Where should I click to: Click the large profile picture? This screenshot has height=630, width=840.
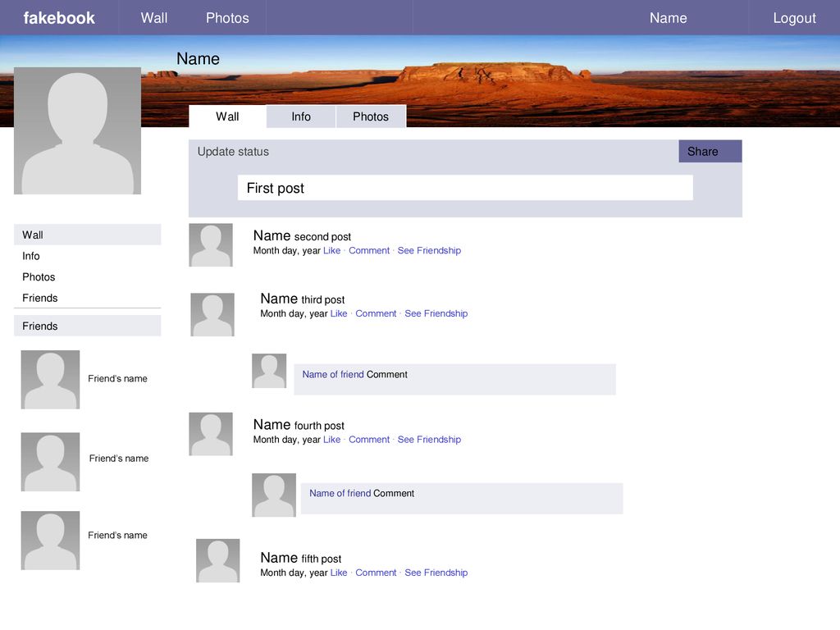(78, 130)
